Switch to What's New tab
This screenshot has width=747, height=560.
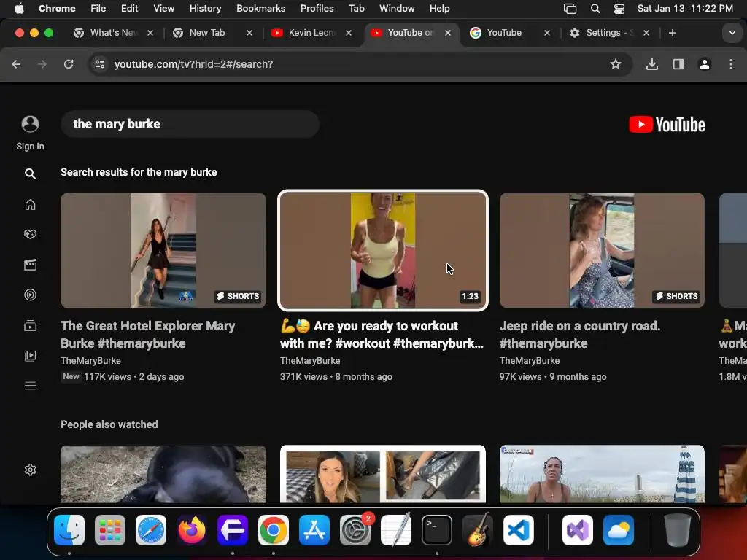pos(113,33)
